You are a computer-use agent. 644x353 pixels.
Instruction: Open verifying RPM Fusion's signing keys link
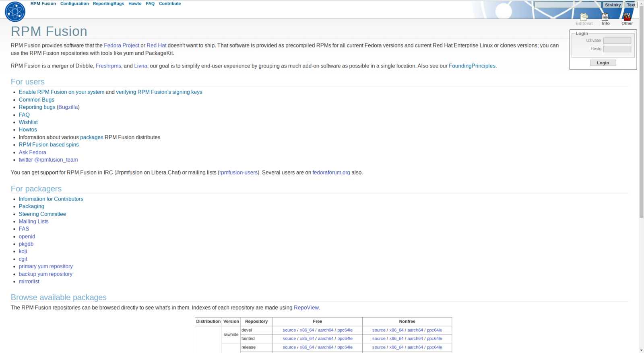click(x=159, y=92)
